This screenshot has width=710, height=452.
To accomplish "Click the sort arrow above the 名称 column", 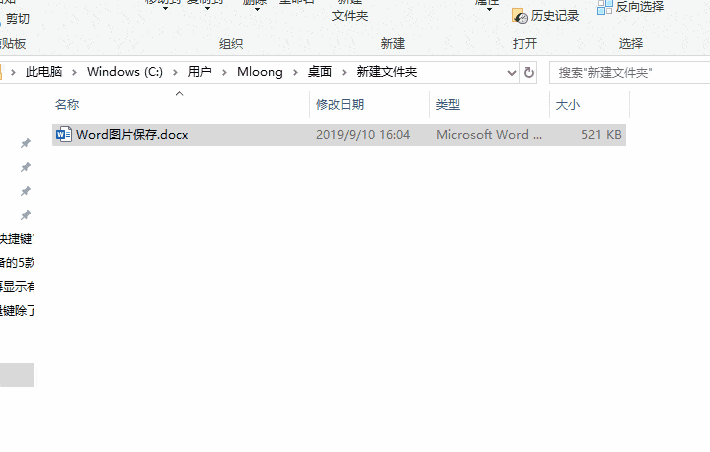I will point(179,94).
